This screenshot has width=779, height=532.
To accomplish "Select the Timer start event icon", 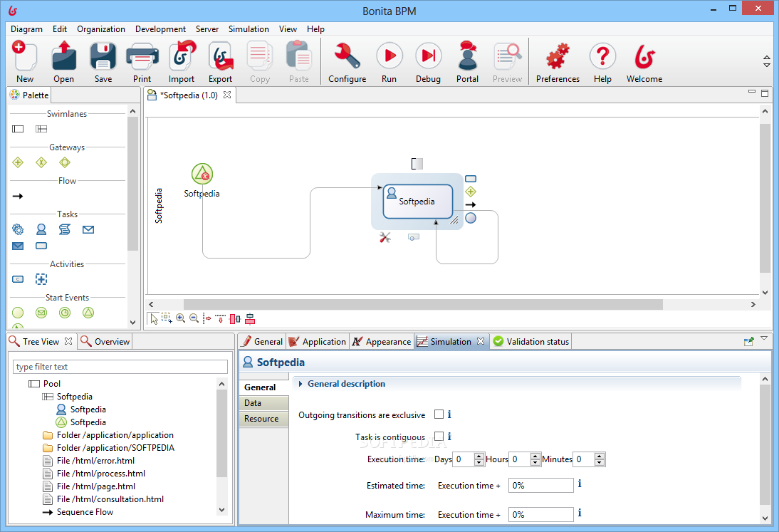I will pyautogui.click(x=65, y=313).
